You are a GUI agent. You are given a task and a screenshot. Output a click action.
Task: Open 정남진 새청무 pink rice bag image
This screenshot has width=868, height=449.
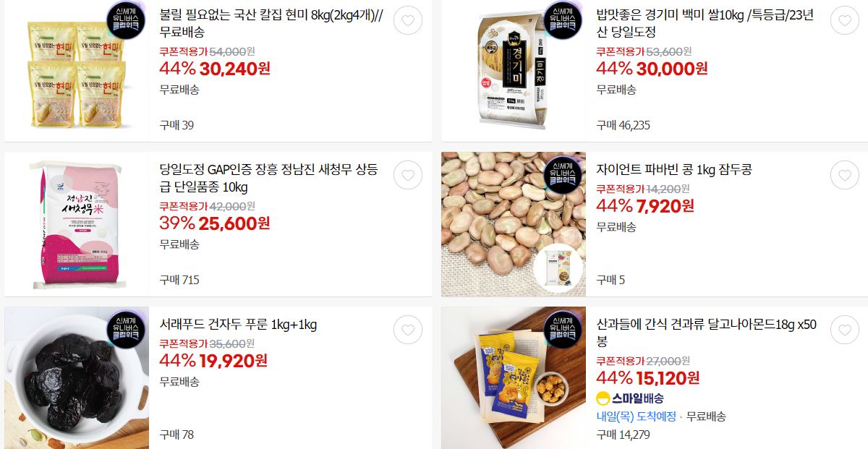coord(77,224)
